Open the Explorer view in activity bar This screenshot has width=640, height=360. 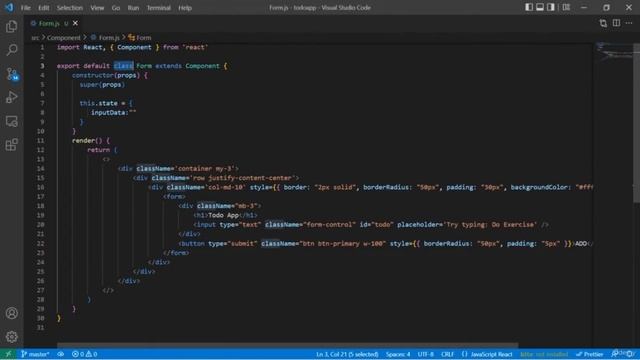(x=11, y=27)
